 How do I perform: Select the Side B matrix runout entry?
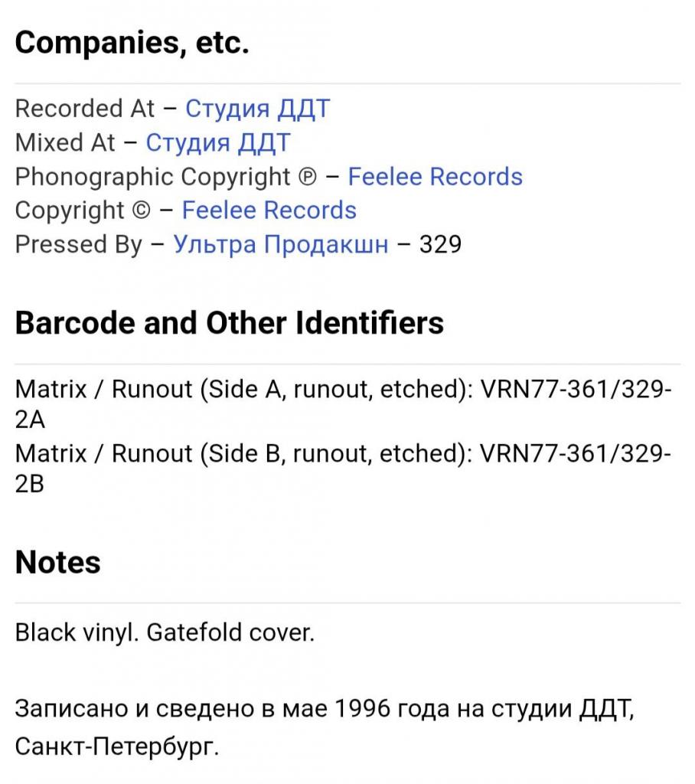343,469
